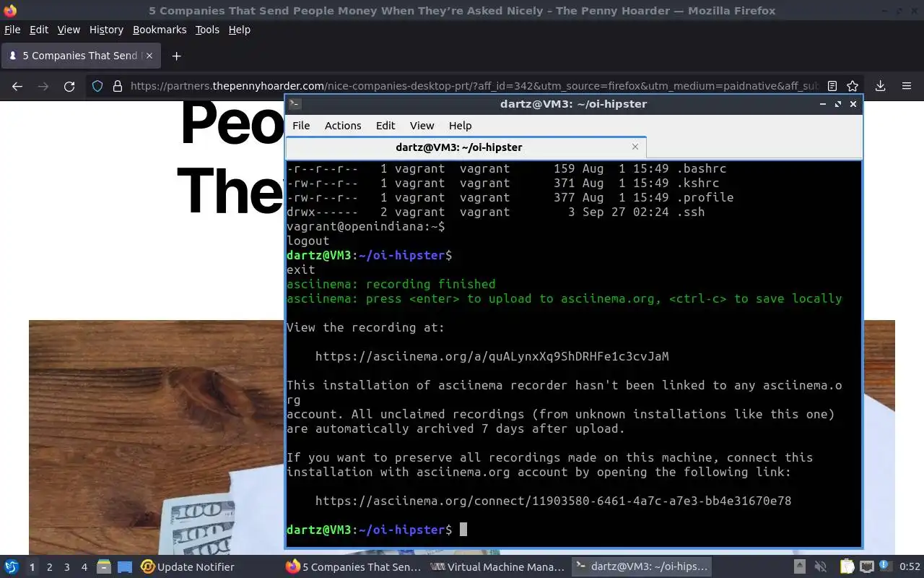This screenshot has width=924, height=578.
Task: Click the padlock site info icon
Action: coord(118,86)
